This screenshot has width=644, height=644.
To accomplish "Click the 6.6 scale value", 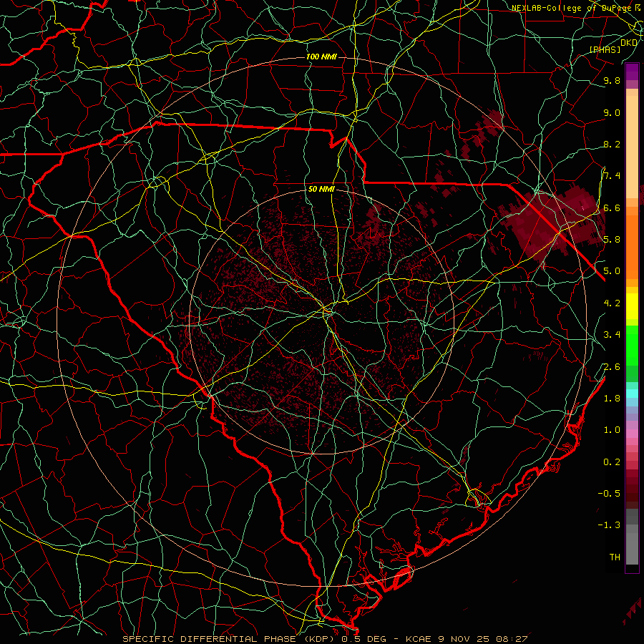I will pos(612,208).
